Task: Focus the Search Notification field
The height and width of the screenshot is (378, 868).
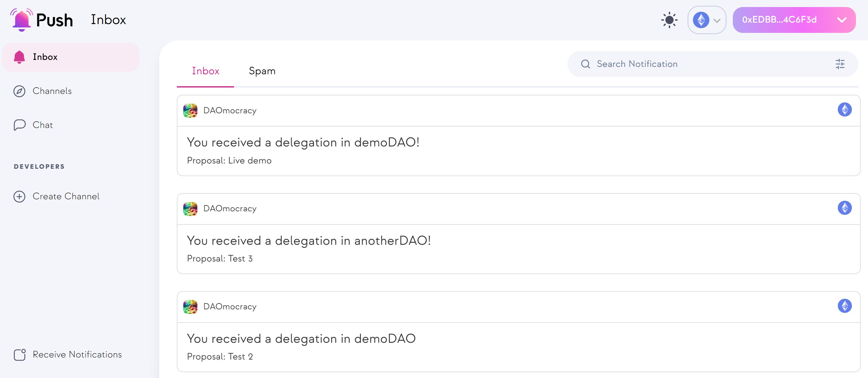Action: click(x=713, y=64)
